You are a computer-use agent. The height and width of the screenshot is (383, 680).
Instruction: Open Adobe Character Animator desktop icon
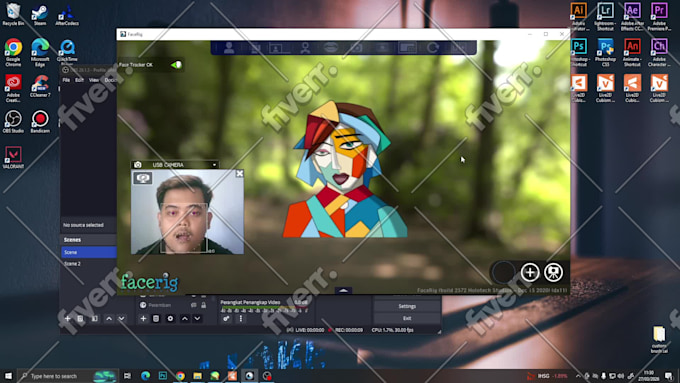pos(659,52)
